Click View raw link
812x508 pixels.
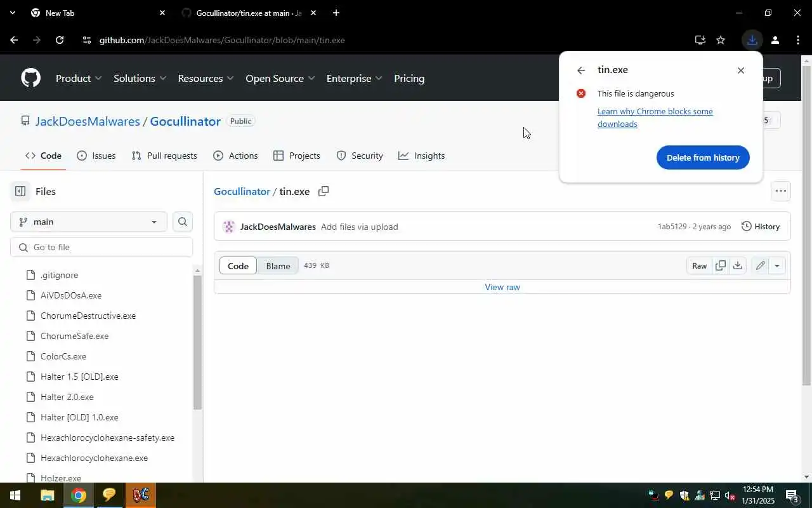[x=502, y=287]
